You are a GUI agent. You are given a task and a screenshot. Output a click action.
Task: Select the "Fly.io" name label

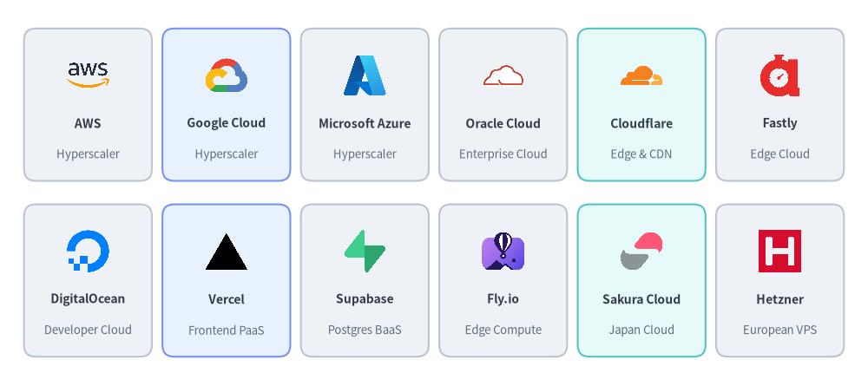(x=503, y=298)
